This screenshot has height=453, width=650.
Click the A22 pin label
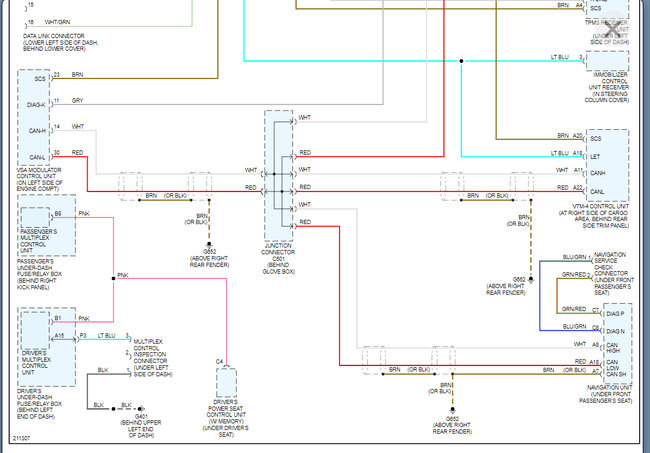[577, 188]
